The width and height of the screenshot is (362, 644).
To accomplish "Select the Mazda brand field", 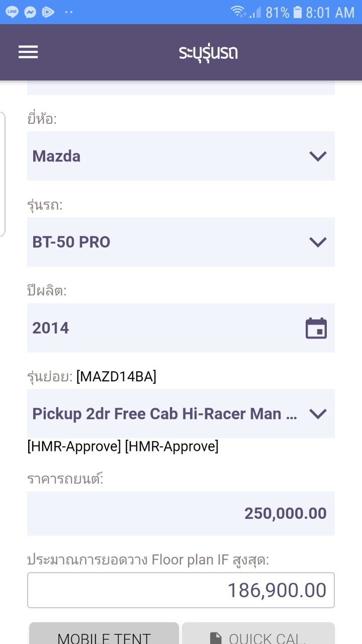I will pyautogui.click(x=166, y=156).
